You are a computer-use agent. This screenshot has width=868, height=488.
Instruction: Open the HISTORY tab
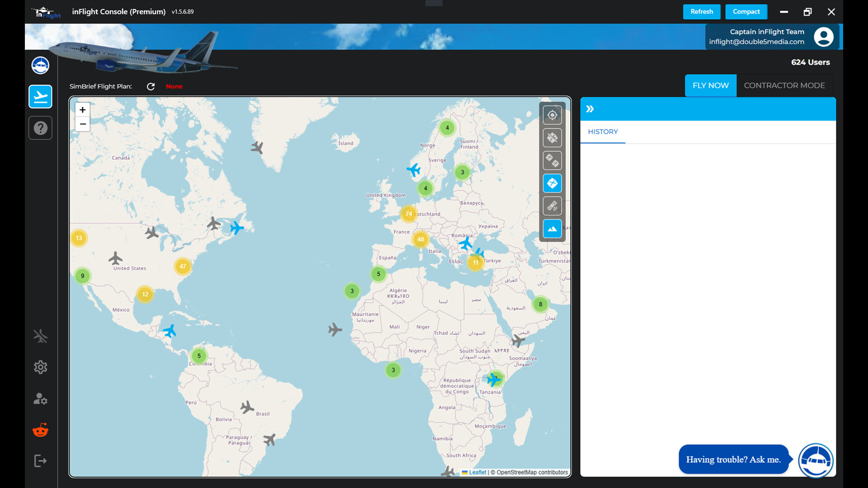(x=603, y=131)
